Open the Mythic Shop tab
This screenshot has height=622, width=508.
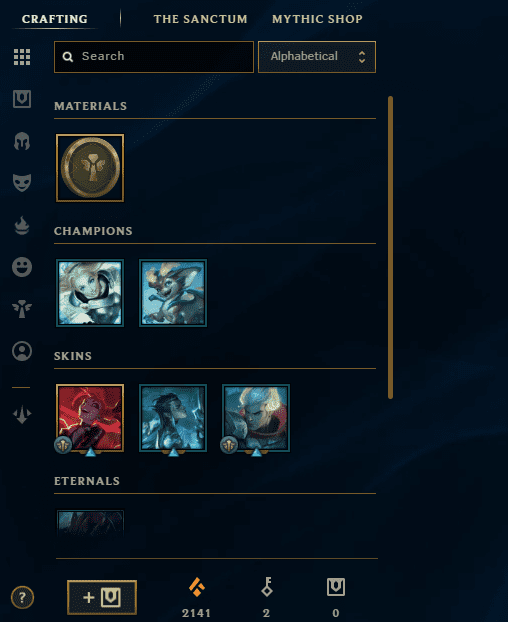point(317,19)
